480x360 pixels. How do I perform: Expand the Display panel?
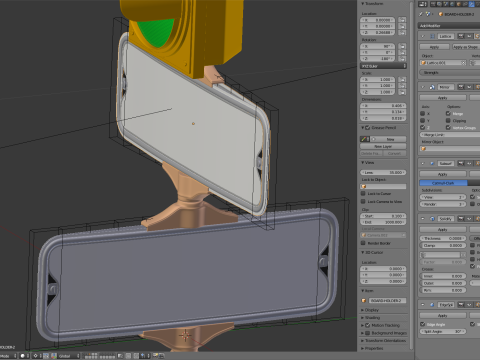363,310
